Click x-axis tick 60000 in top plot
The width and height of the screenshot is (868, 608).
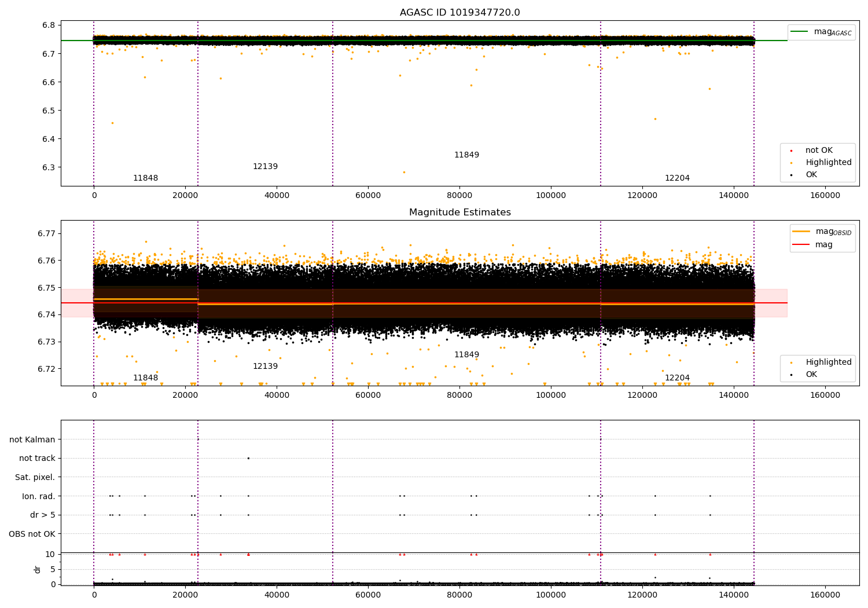[x=368, y=195]
